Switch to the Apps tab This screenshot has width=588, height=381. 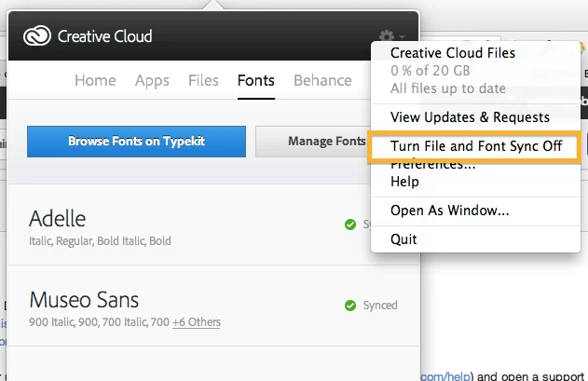click(x=152, y=80)
